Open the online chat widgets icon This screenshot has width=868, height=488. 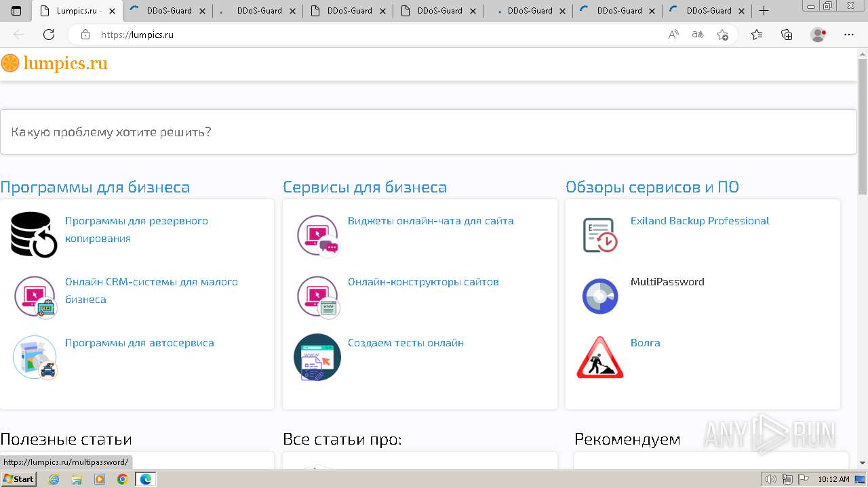318,236
